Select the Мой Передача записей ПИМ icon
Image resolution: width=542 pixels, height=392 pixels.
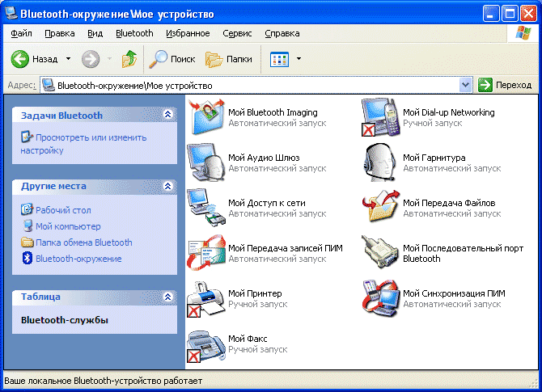coord(206,252)
